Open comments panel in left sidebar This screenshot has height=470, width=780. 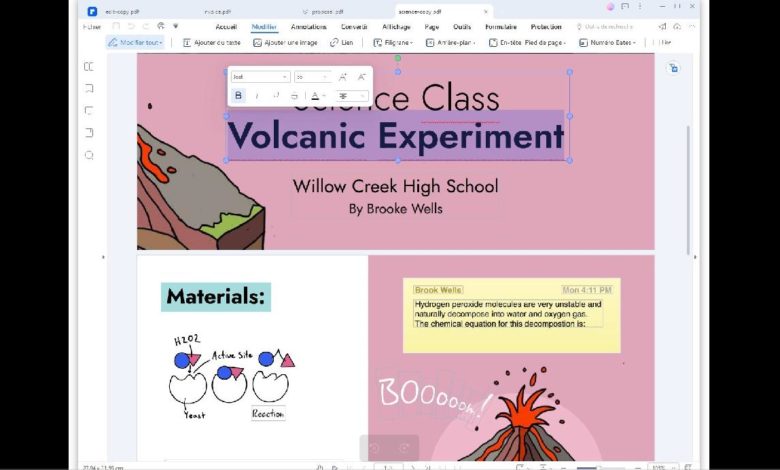coord(89,110)
